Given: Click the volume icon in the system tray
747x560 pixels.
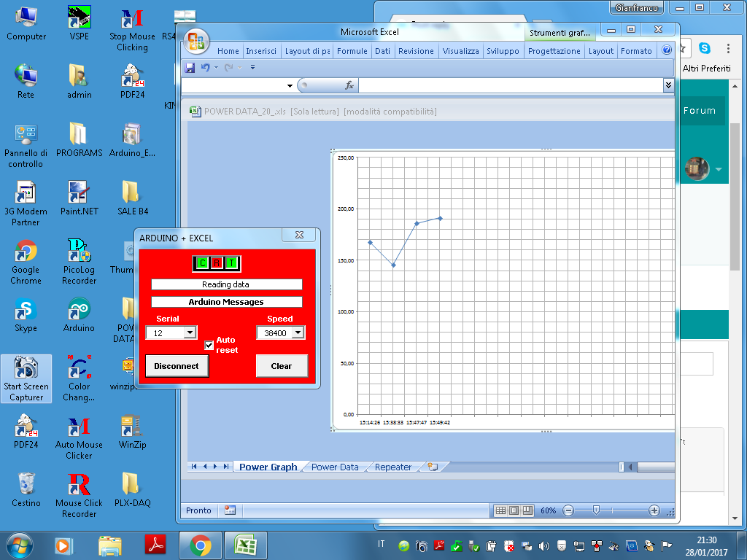Looking at the screenshot, I should tap(543, 545).
